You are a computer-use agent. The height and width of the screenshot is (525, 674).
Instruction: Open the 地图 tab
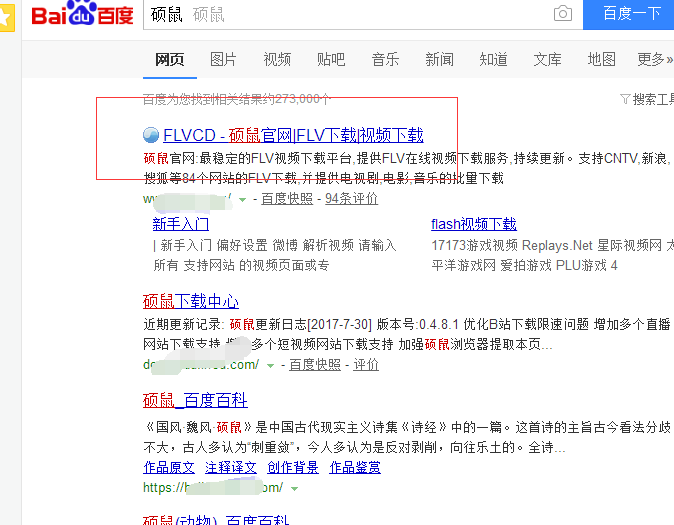pos(601,59)
